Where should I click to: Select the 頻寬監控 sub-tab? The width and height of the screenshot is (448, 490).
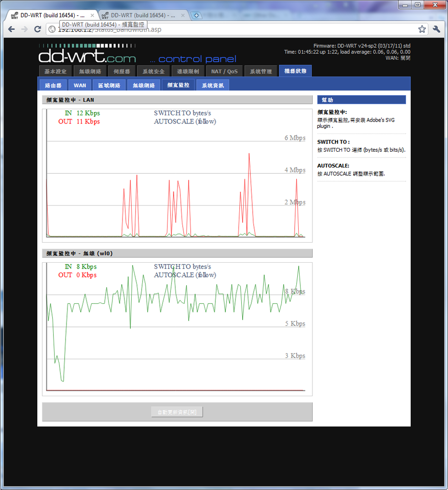pyautogui.click(x=178, y=85)
